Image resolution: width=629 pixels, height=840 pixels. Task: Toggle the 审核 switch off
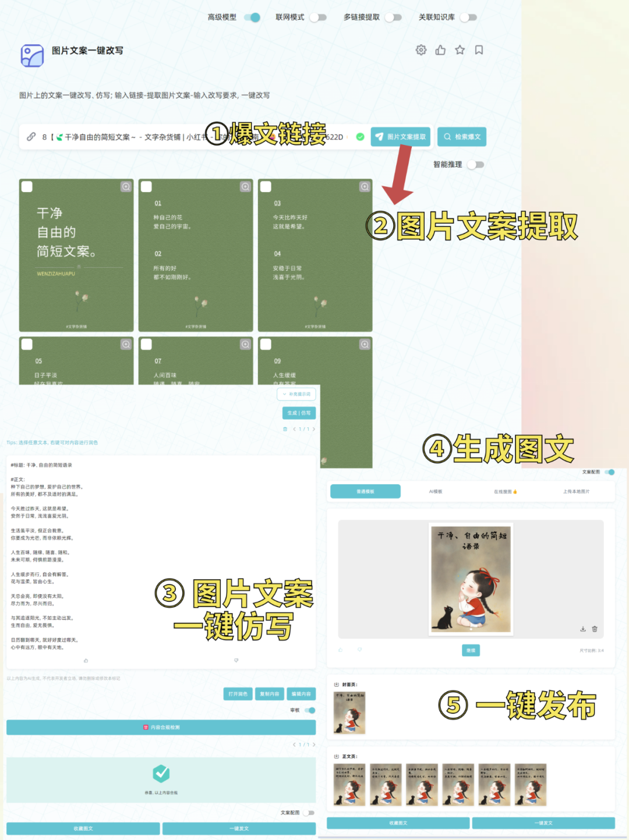[310, 710]
